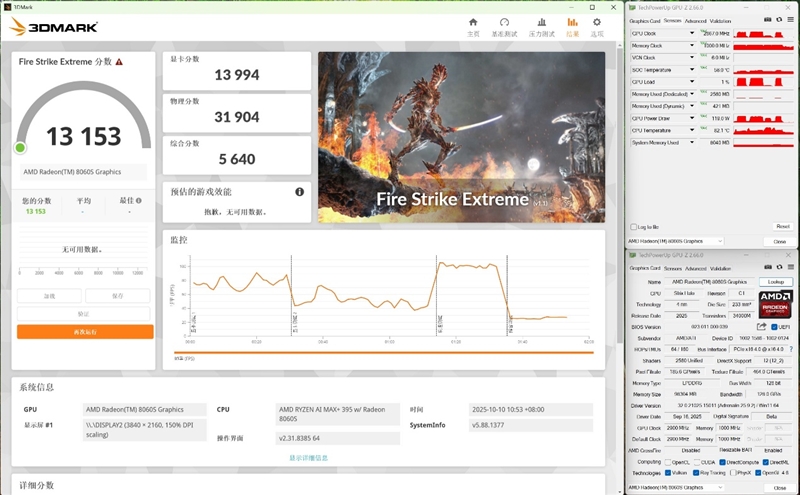The image size is (800, 495).
Task: Toggle the Vulkan technologies checkbox
Action: 668,473
